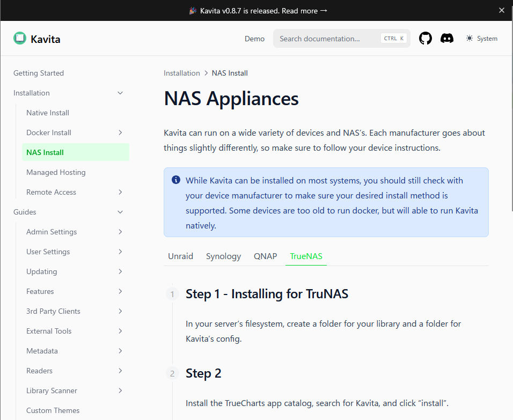
Task: Click the NAS Install breadcrumb text
Action: click(x=230, y=73)
